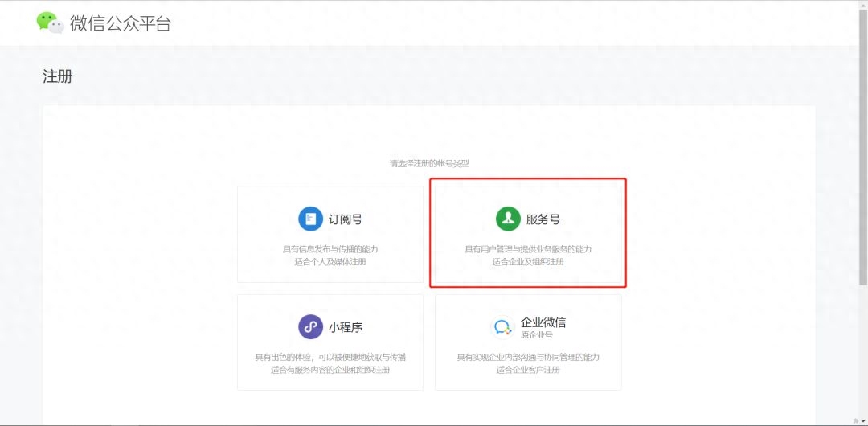The width and height of the screenshot is (868, 426).
Task: Select the 订阅号 account type title
Action: coord(346,219)
